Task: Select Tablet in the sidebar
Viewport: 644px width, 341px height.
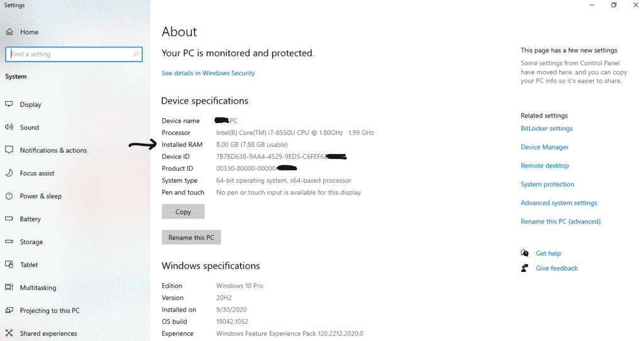Action: [29, 264]
